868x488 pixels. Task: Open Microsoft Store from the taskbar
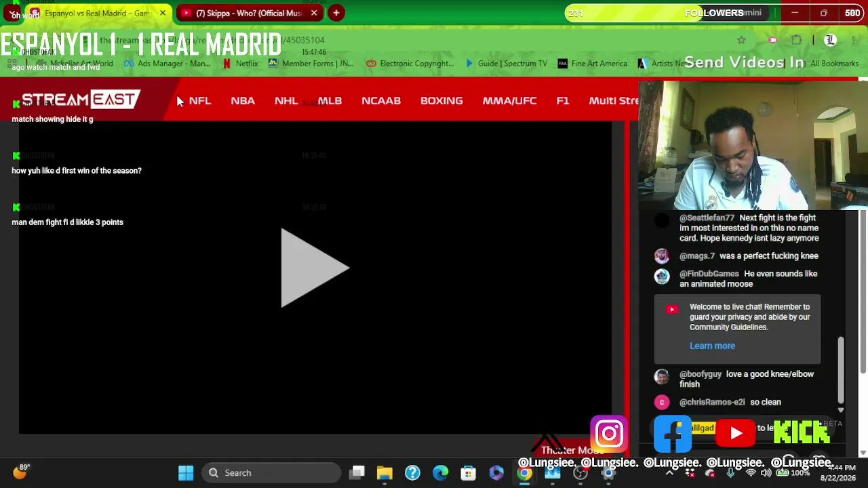[x=468, y=472]
